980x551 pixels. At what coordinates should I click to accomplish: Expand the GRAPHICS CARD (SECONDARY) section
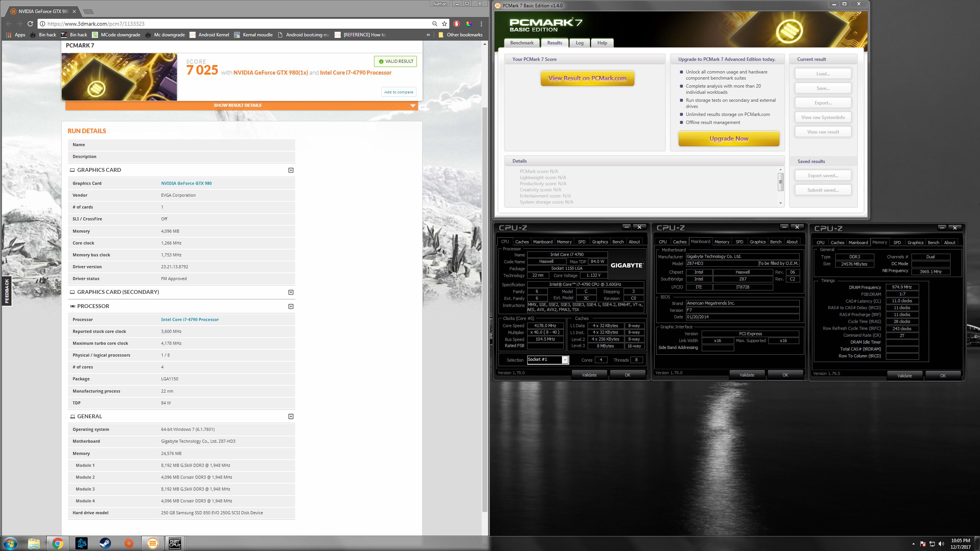[x=291, y=292]
